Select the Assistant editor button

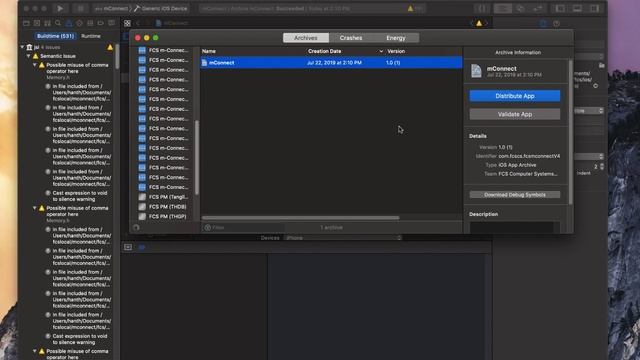coord(520,8)
